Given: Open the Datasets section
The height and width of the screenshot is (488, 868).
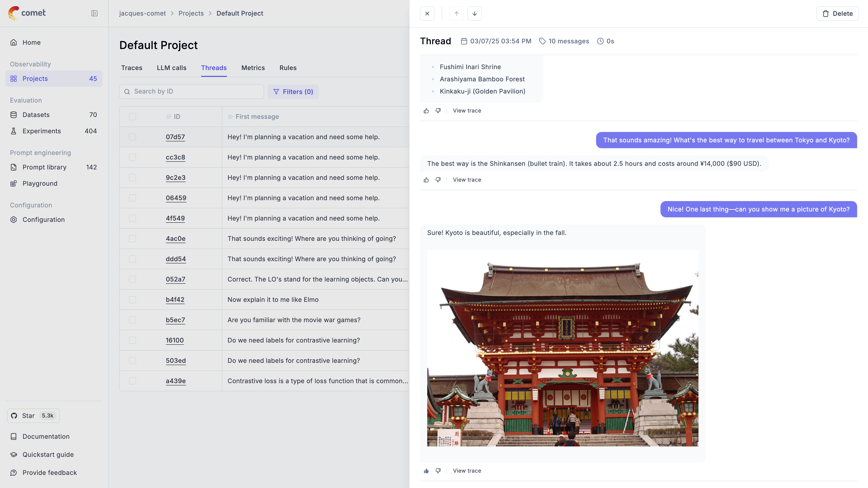Looking at the screenshot, I should coord(36,115).
